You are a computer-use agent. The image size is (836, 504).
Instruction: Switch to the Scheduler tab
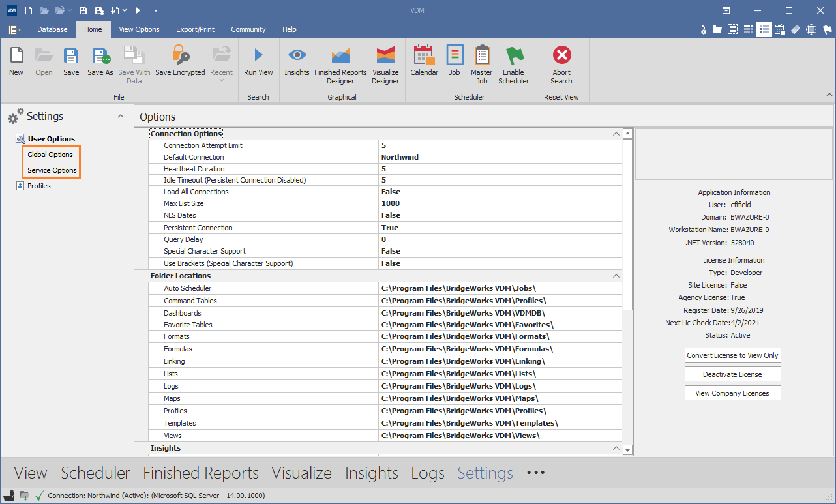(x=95, y=472)
